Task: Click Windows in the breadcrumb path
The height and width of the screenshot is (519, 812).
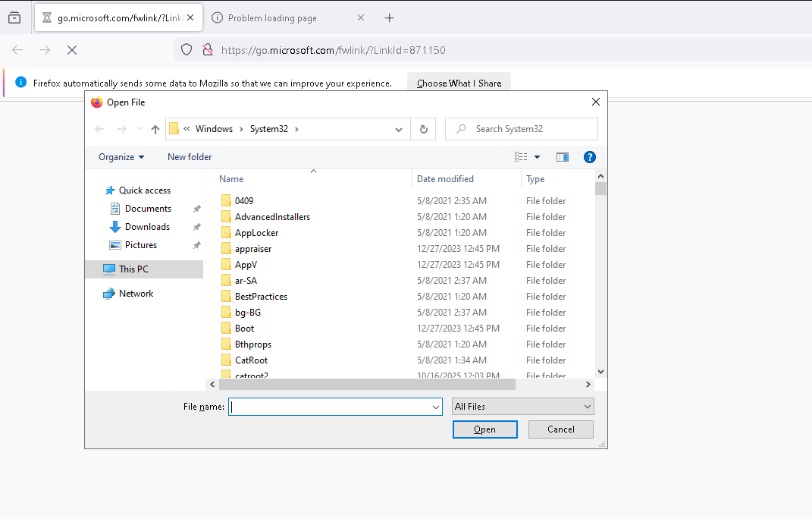Action: (x=214, y=128)
